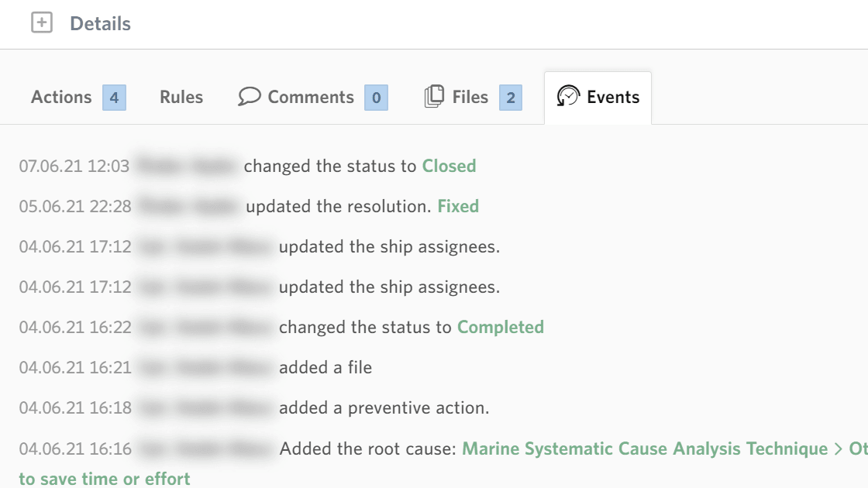Click the 'added a file' event entry
Viewport: 868px width, 488px height.
pyautogui.click(x=323, y=367)
